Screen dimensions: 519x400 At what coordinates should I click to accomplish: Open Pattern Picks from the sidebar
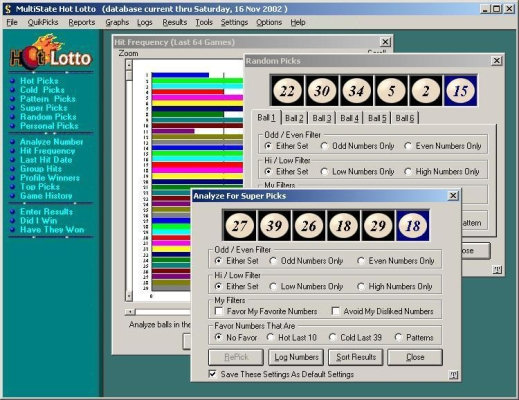pos(48,99)
